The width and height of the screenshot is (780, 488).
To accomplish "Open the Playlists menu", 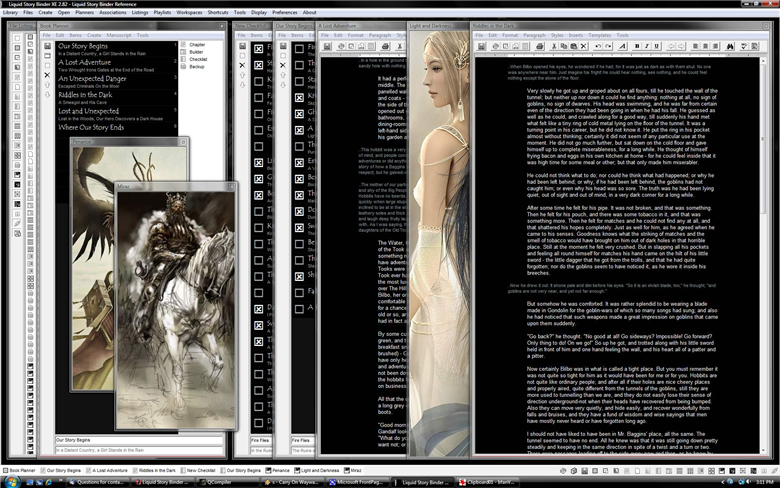I will (x=162, y=12).
